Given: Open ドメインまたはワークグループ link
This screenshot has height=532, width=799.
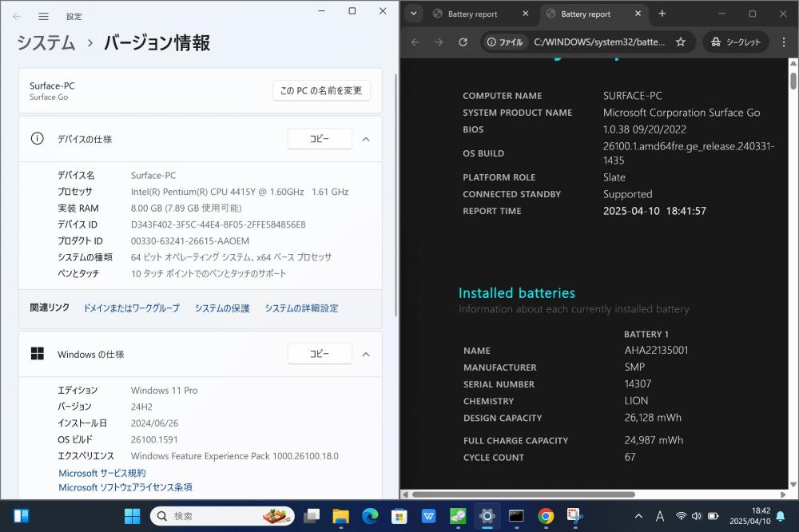Looking at the screenshot, I should click(132, 308).
